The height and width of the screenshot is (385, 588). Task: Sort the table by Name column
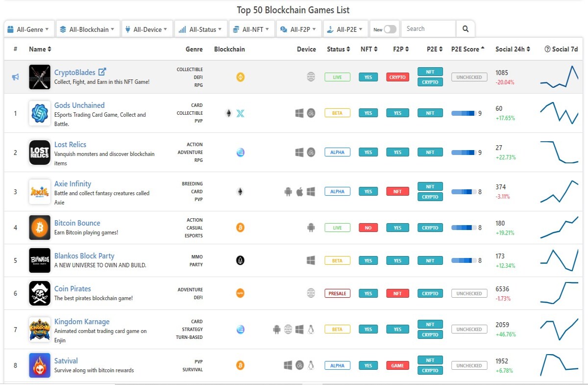coord(40,49)
